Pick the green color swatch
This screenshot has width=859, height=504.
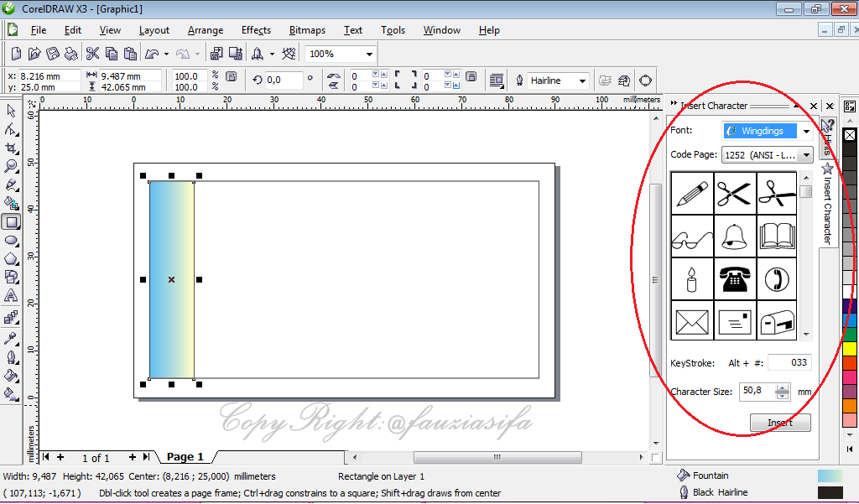pyautogui.click(x=850, y=334)
